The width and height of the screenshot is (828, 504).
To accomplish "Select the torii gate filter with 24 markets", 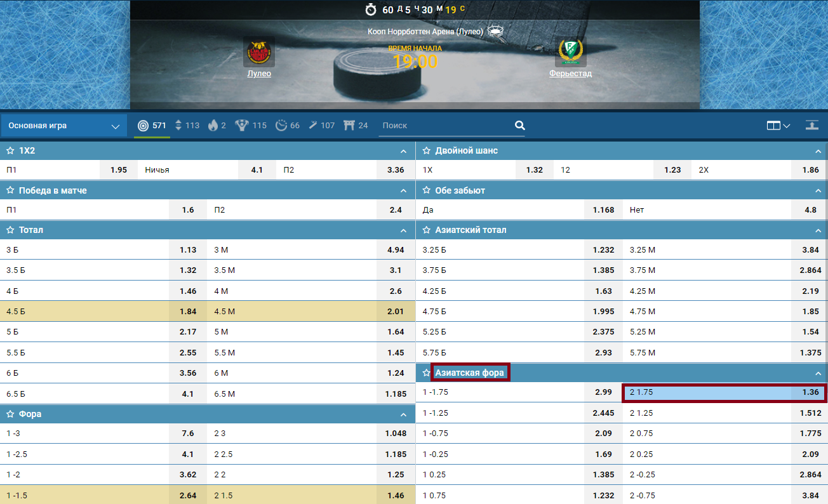I will pos(349,126).
